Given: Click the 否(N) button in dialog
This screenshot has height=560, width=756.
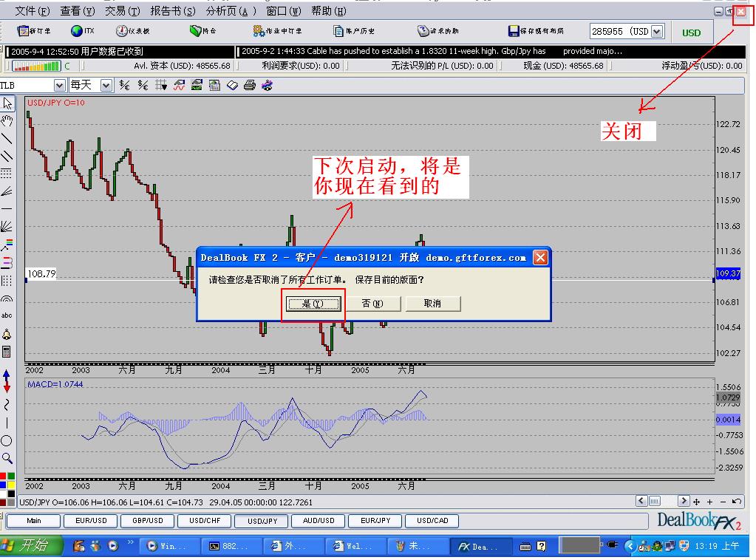Looking at the screenshot, I should (372, 303).
